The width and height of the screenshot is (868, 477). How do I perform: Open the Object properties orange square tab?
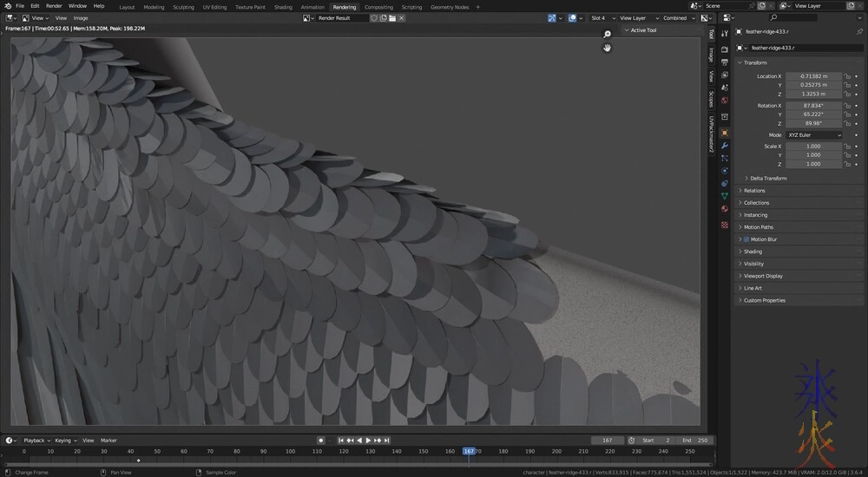tap(725, 133)
